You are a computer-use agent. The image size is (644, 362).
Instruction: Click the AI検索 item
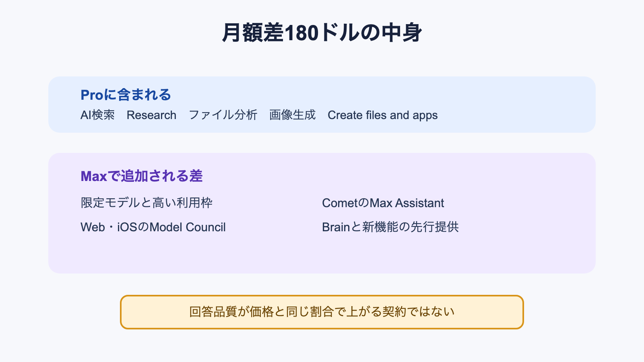[x=97, y=115]
